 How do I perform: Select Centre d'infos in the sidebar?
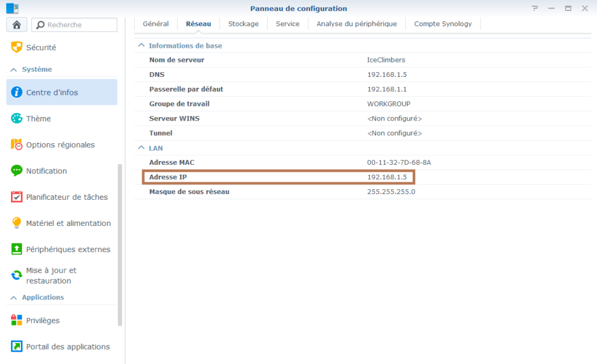[x=48, y=92]
